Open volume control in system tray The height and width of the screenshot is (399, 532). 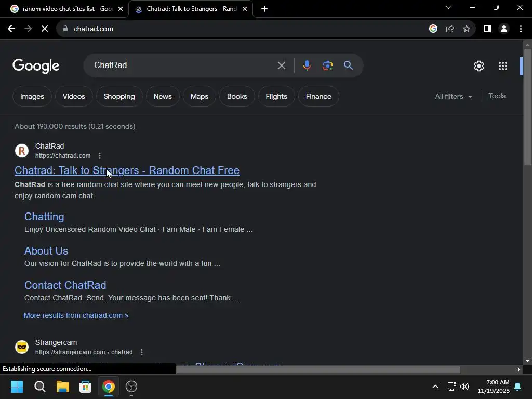point(464,387)
